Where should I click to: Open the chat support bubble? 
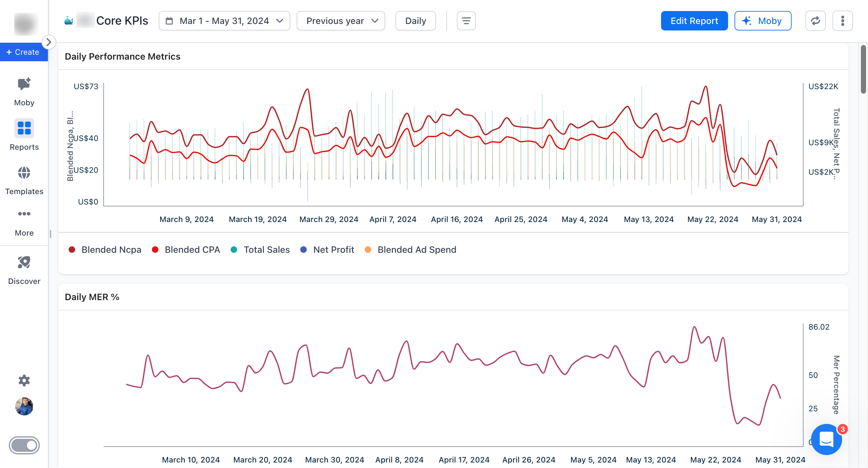(826, 439)
